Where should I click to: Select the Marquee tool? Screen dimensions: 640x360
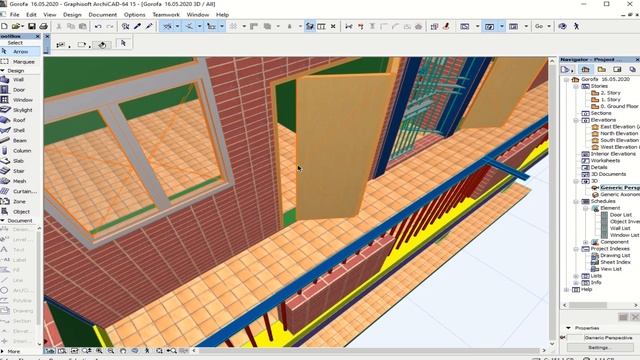pos(20,62)
